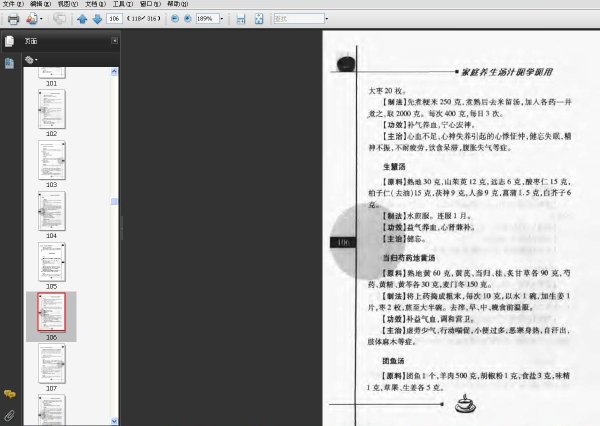Click the fit width scrolling mode icon
The height and width of the screenshot is (426, 600).
(x=241, y=19)
